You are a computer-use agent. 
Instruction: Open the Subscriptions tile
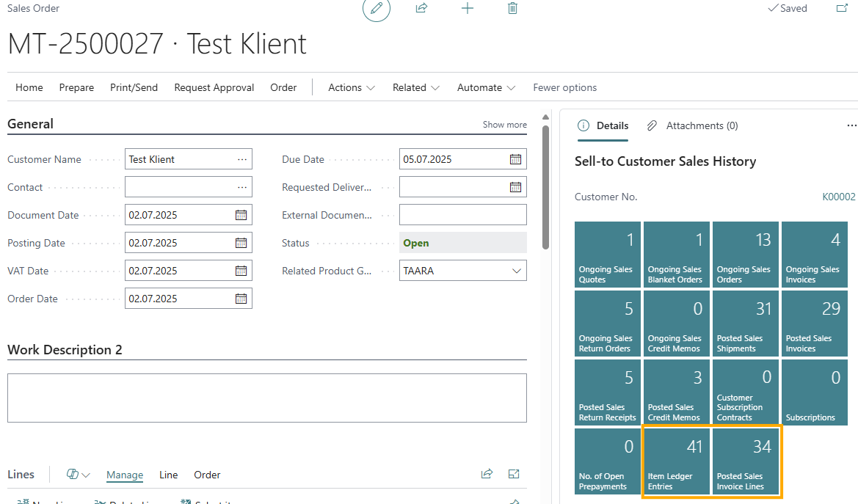(814, 392)
